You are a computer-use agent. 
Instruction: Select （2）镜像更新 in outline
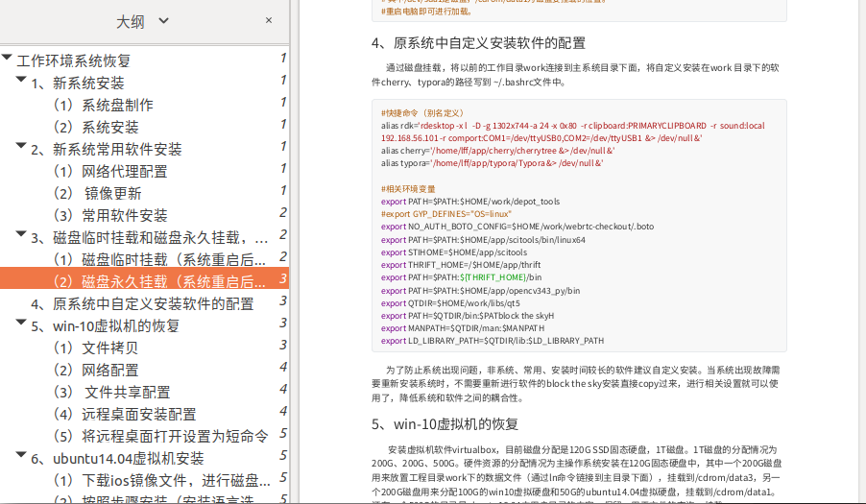pos(97,193)
